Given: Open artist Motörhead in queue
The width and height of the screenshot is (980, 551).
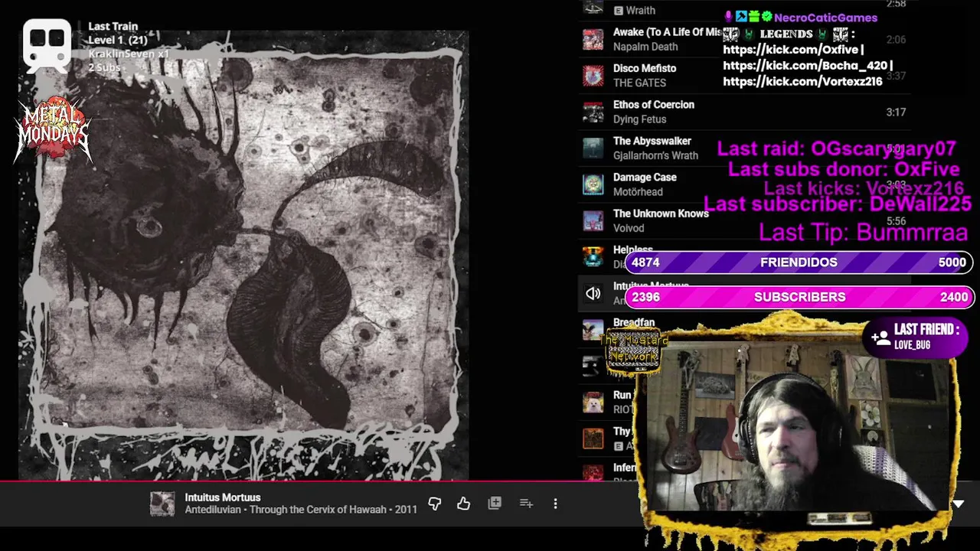Looking at the screenshot, I should pos(638,192).
